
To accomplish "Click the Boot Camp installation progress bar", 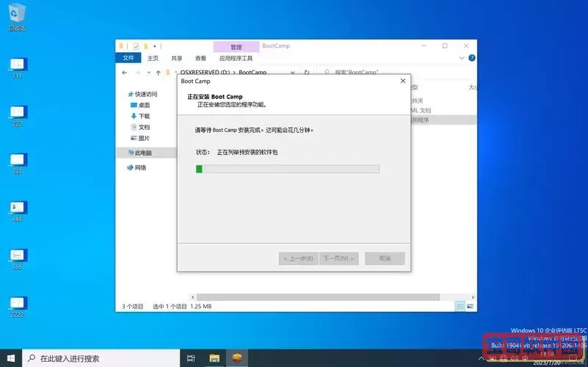I will tap(288, 169).
